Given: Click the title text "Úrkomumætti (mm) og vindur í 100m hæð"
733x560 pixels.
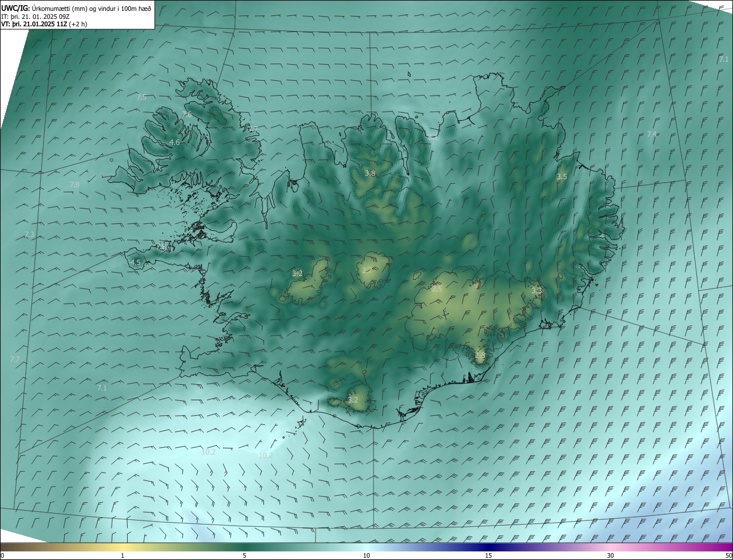Looking at the screenshot, I should click(x=92, y=8).
